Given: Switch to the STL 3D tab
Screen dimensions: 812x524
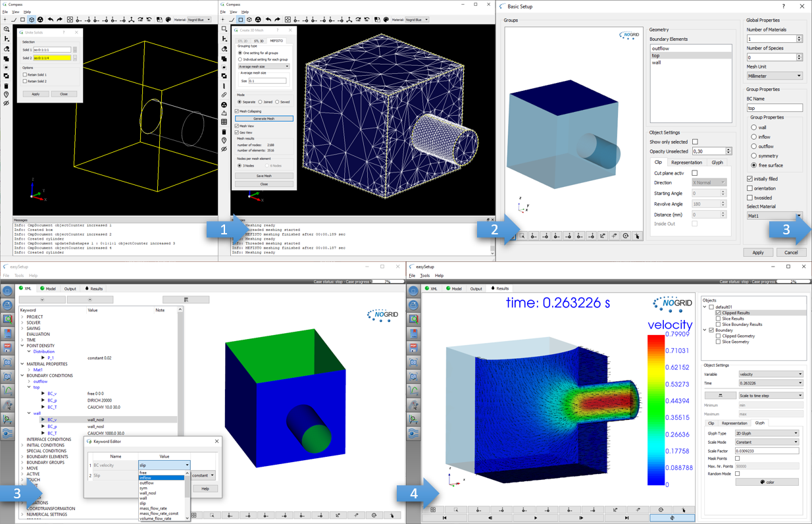Looking at the screenshot, I should click(x=259, y=41).
